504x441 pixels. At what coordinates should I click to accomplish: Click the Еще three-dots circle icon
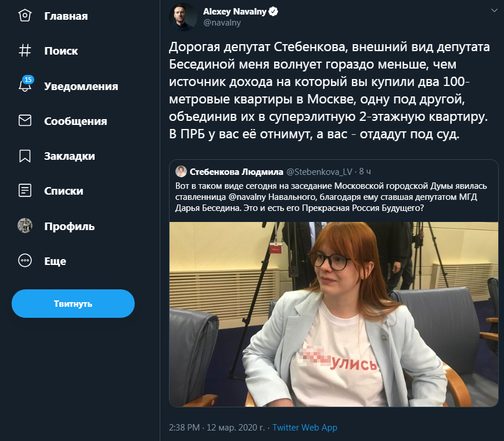pos(25,260)
